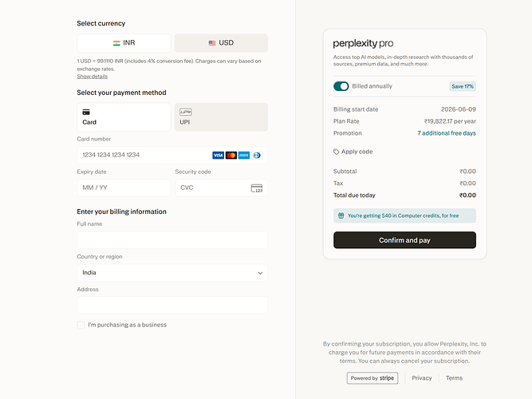Screen dimensions: 532x399
Task: Toggle the Billed annually switch
Action: pyautogui.click(x=341, y=86)
